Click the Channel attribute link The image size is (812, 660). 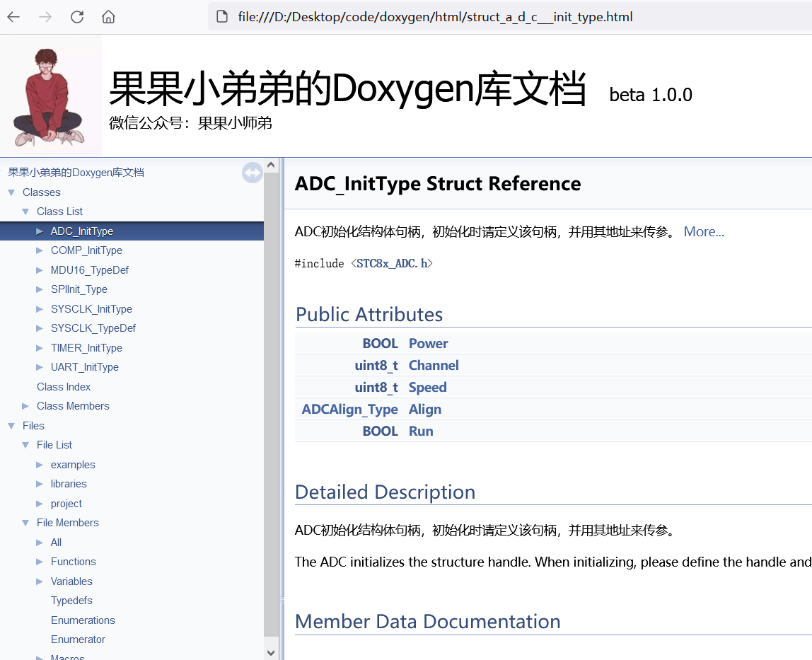coord(434,365)
